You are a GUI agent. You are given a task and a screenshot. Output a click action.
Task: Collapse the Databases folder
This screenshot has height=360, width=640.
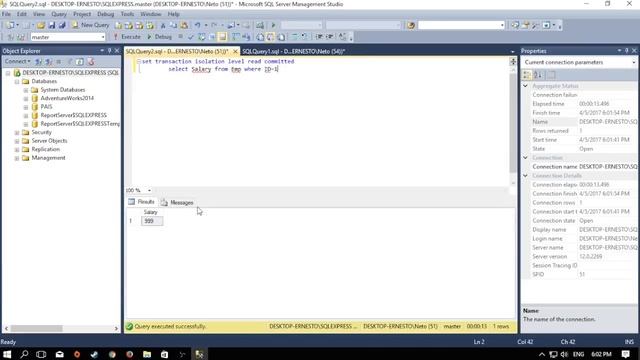[17, 82]
